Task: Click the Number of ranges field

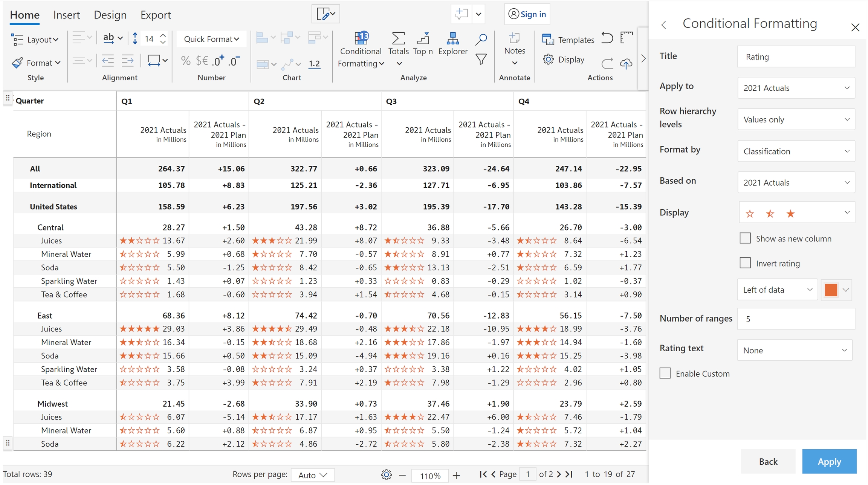Action: (796, 319)
